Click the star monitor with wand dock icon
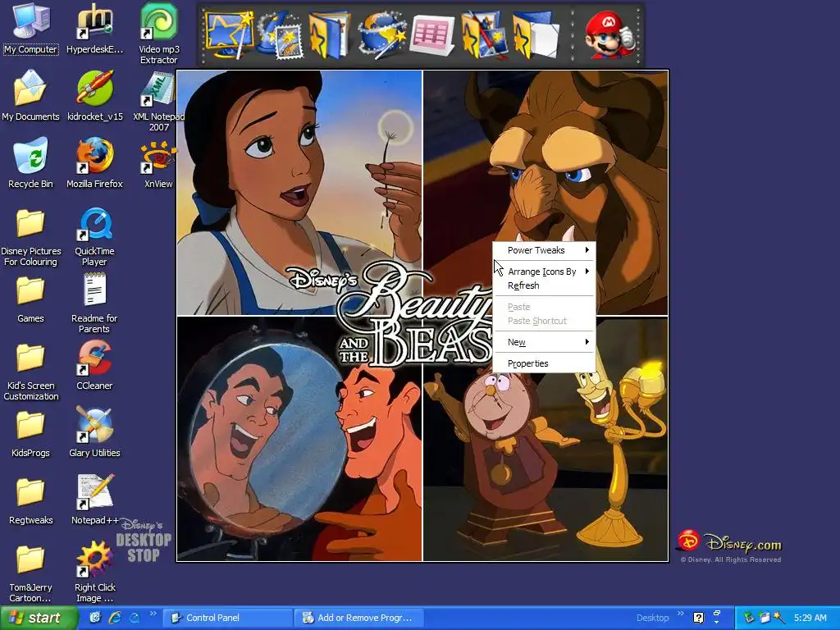Screen dimensions: 840x630 [x=230, y=35]
